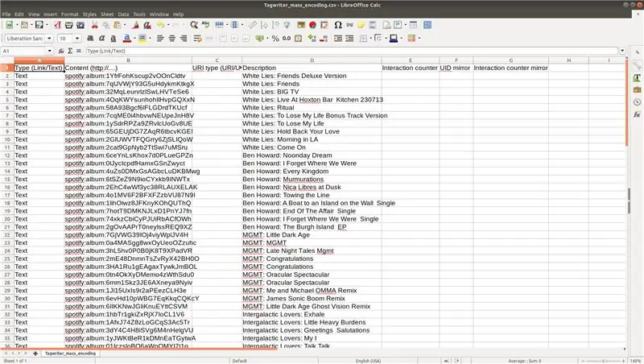The image size is (644, 364).
Task: Center text horizontally
Action: tap(171, 38)
